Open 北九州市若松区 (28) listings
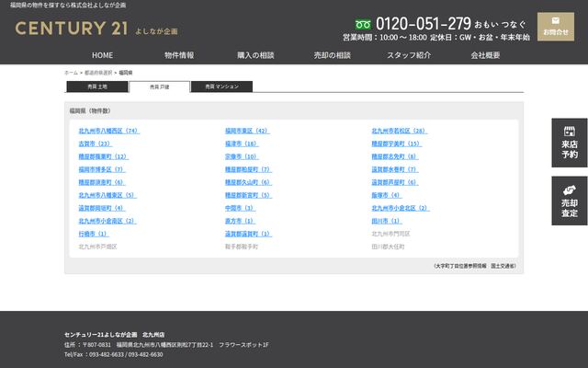Image resolution: width=588 pixels, height=368 pixels. pyautogui.click(x=400, y=131)
